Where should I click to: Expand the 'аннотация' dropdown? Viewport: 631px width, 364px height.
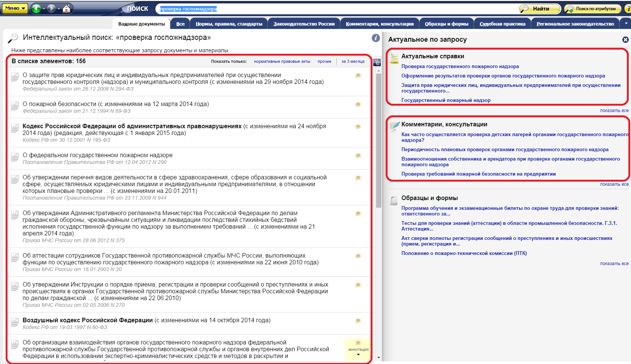coord(358,354)
